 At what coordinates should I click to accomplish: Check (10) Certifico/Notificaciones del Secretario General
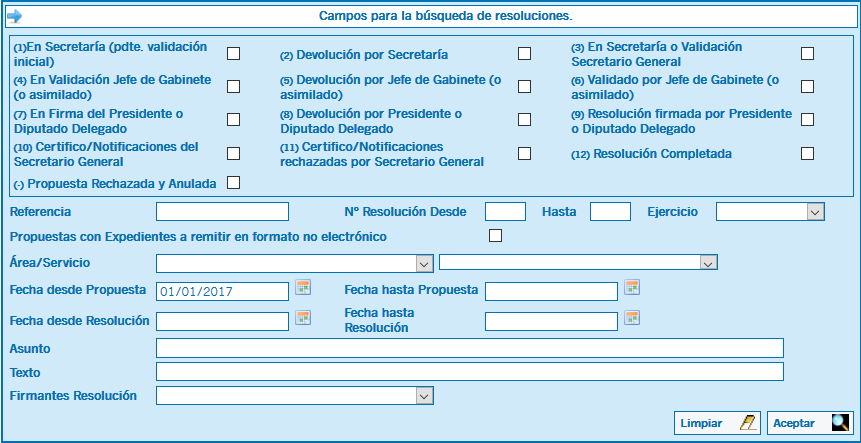(x=233, y=153)
